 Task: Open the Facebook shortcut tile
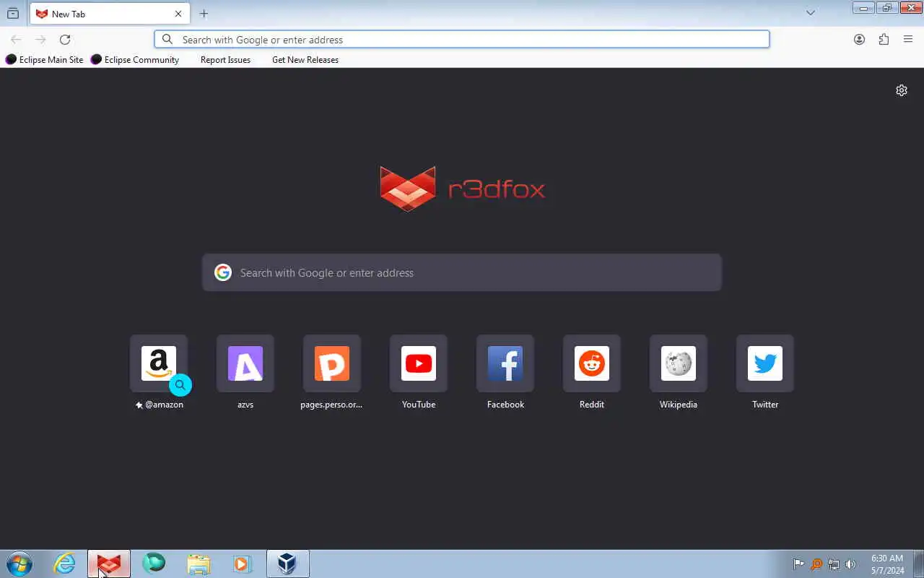pos(505,363)
